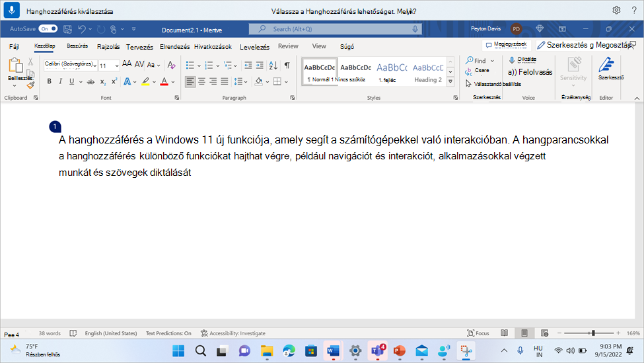
Task: Open the Tervezés tab
Action: coord(139,47)
